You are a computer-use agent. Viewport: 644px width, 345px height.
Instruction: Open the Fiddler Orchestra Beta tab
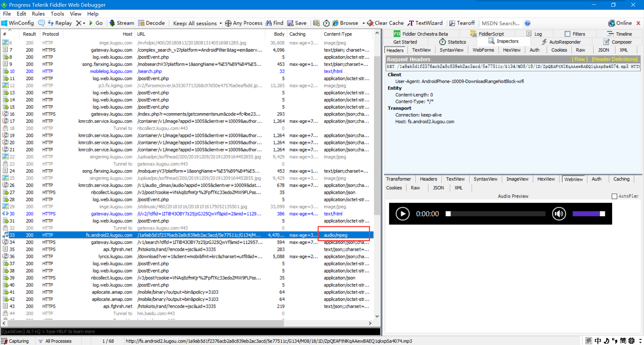tap(421, 34)
